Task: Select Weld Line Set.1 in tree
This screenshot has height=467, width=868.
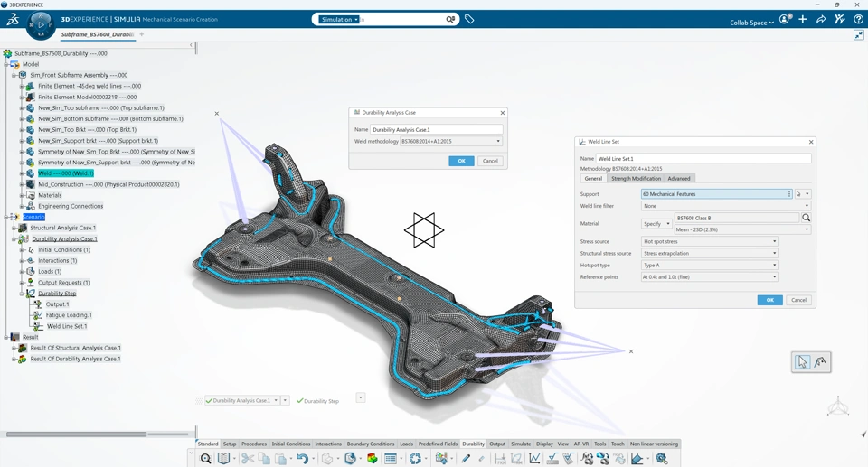Action: coord(67,326)
